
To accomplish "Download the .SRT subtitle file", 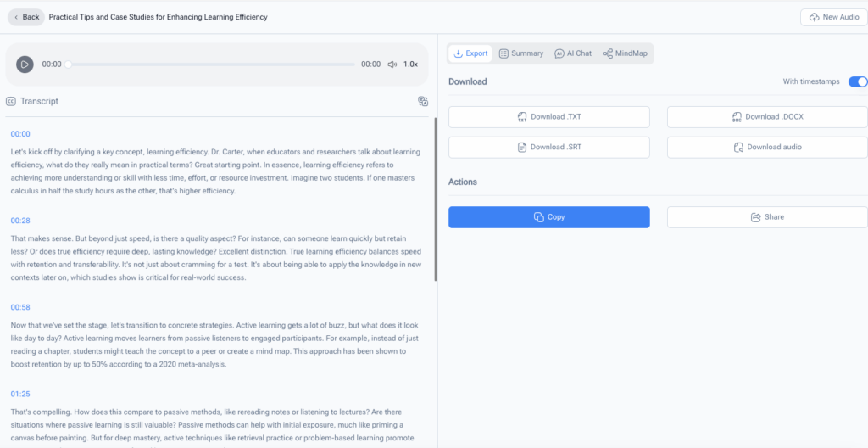I will (548, 148).
